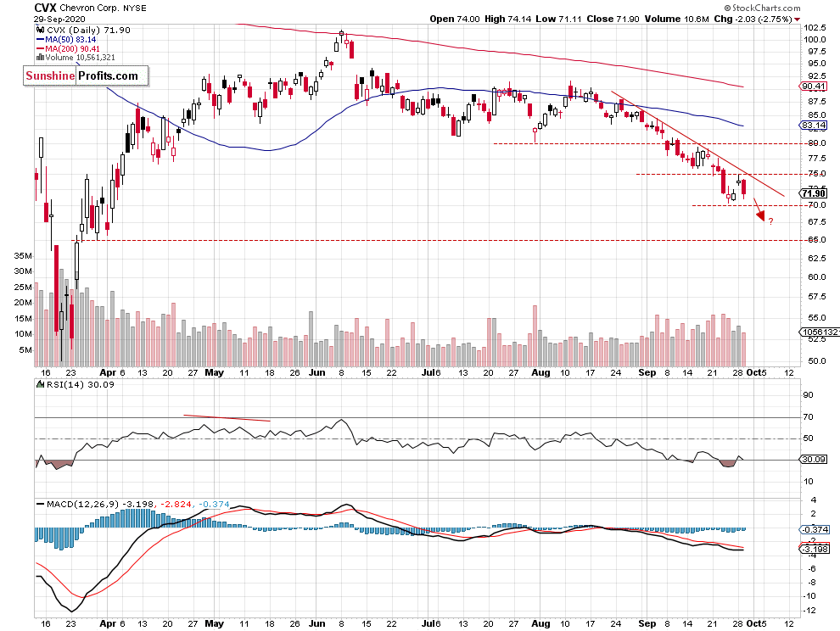Click the 5M volume axis label
The image size is (840, 631).
coord(25,350)
